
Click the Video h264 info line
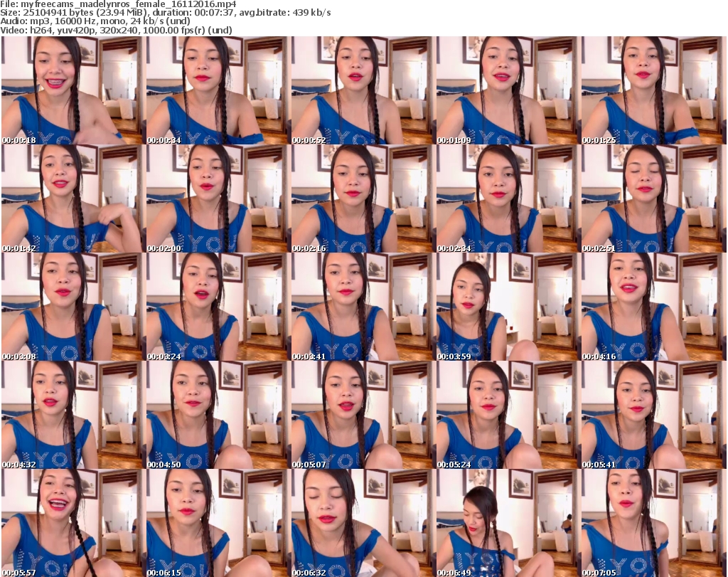(116, 30)
